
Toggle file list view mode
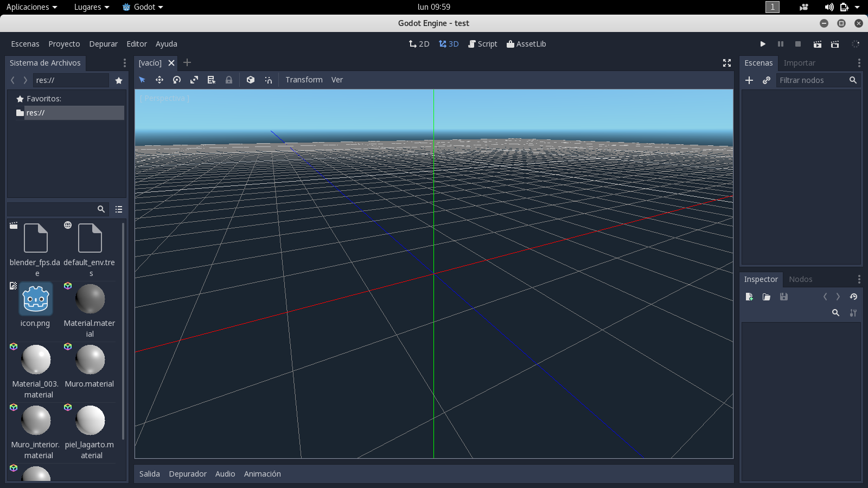(x=119, y=209)
